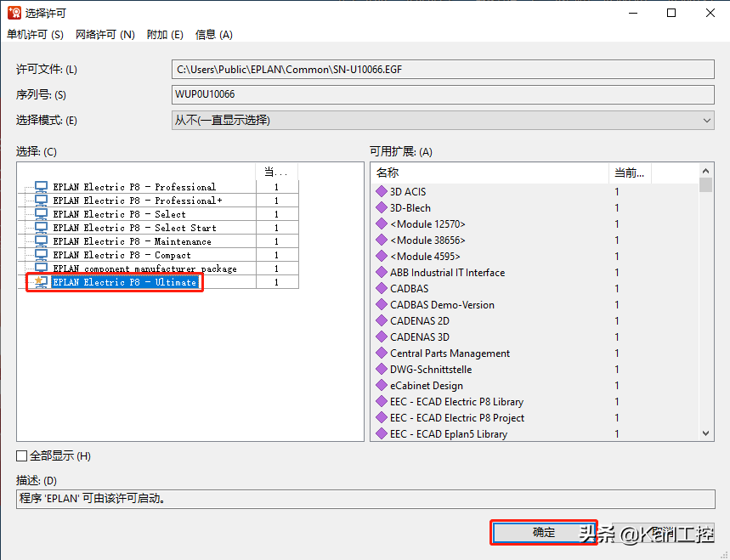Click the diamond icon next to Central Parts Management

pos(381,354)
